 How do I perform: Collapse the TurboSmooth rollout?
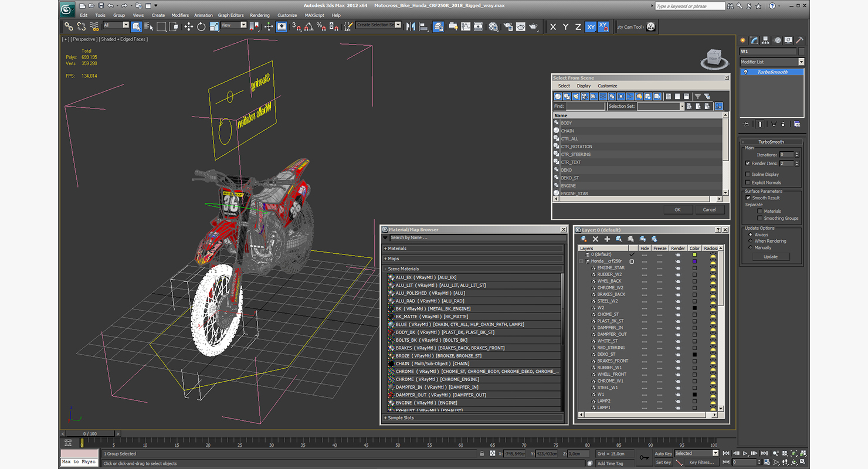[771, 142]
